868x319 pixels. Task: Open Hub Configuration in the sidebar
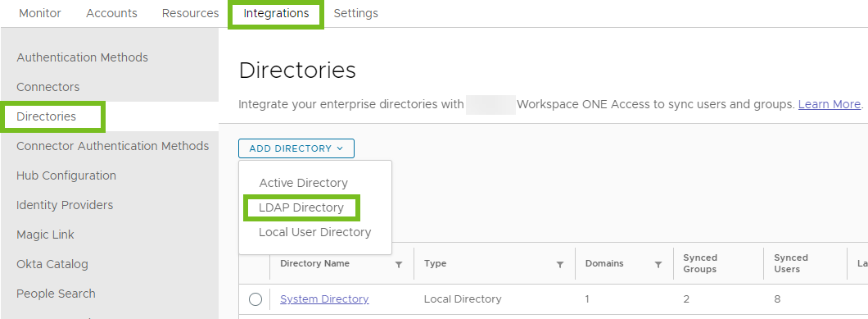pos(66,175)
